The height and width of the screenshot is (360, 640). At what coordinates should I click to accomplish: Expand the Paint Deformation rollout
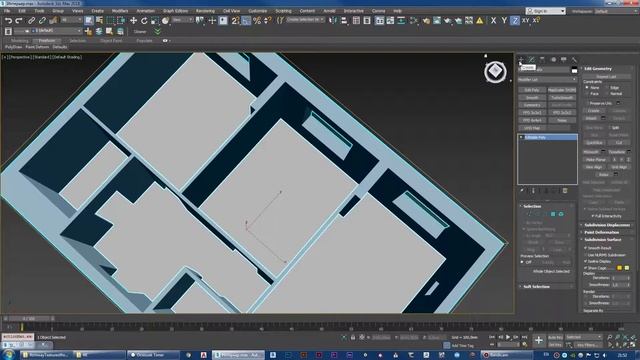tap(602, 232)
